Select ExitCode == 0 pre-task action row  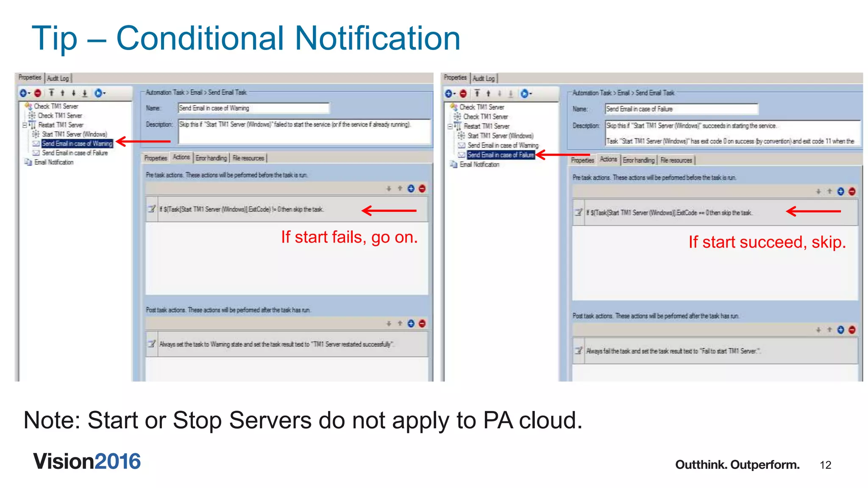pyautogui.click(x=715, y=213)
